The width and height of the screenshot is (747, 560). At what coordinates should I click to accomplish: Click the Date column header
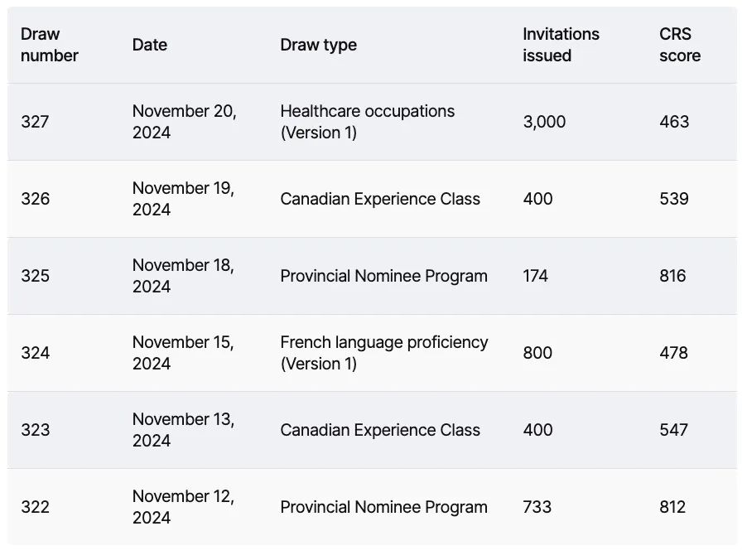click(x=150, y=45)
